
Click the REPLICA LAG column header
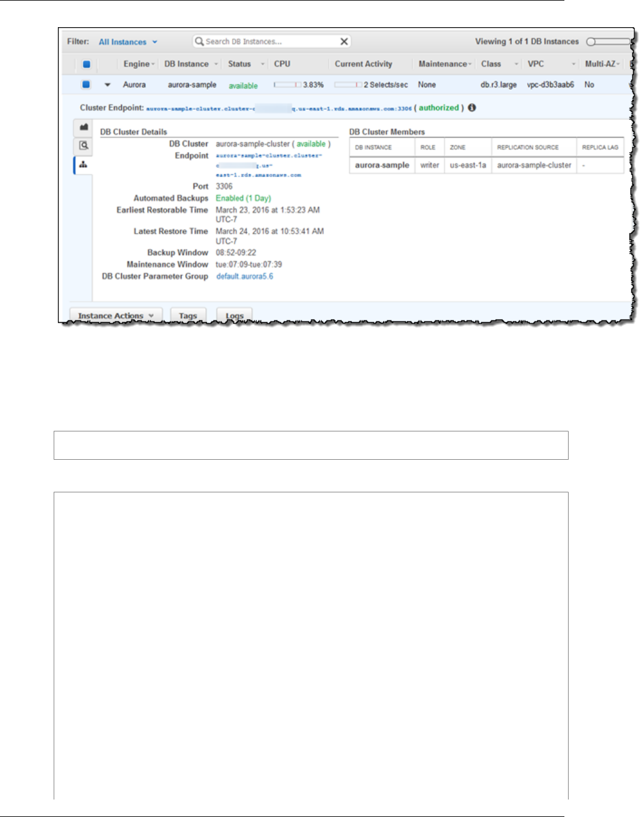coord(600,147)
